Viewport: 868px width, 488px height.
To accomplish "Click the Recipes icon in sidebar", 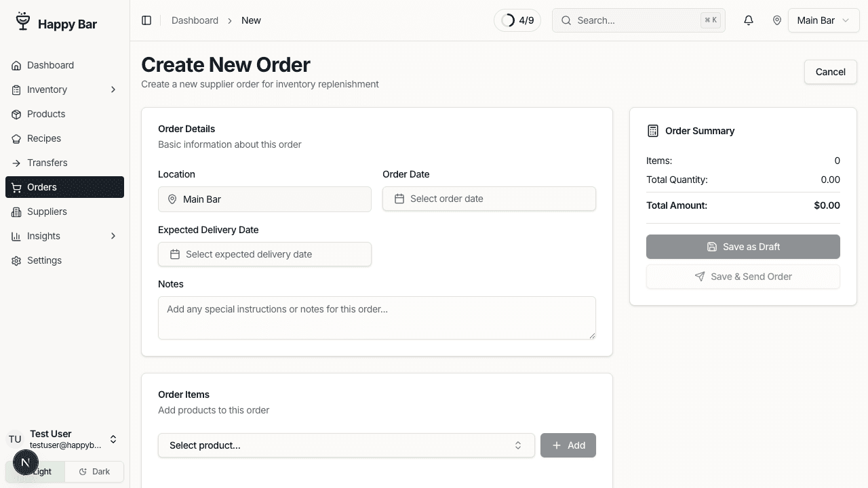I will pyautogui.click(x=16, y=138).
